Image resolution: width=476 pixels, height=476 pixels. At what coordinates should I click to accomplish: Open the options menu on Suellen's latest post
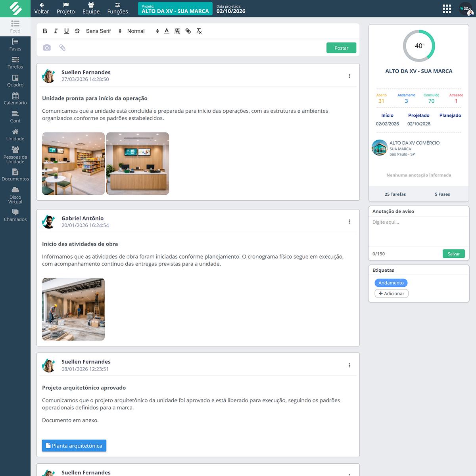349,75
